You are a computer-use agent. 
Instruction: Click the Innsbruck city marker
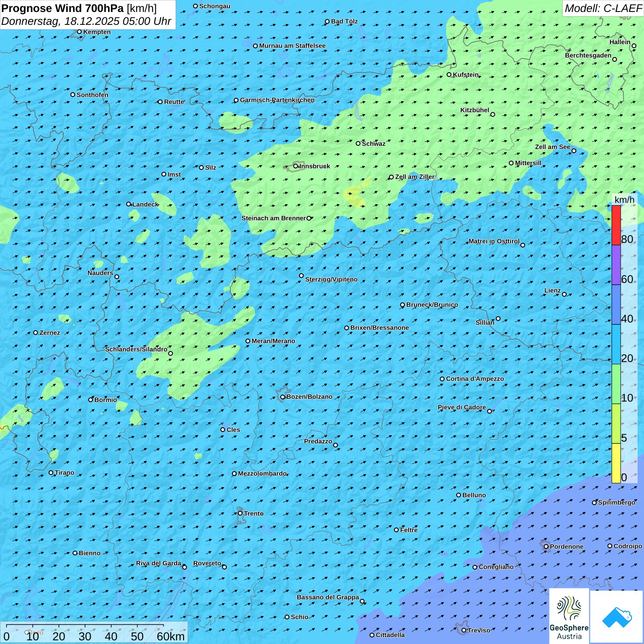pyautogui.click(x=296, y=166)
